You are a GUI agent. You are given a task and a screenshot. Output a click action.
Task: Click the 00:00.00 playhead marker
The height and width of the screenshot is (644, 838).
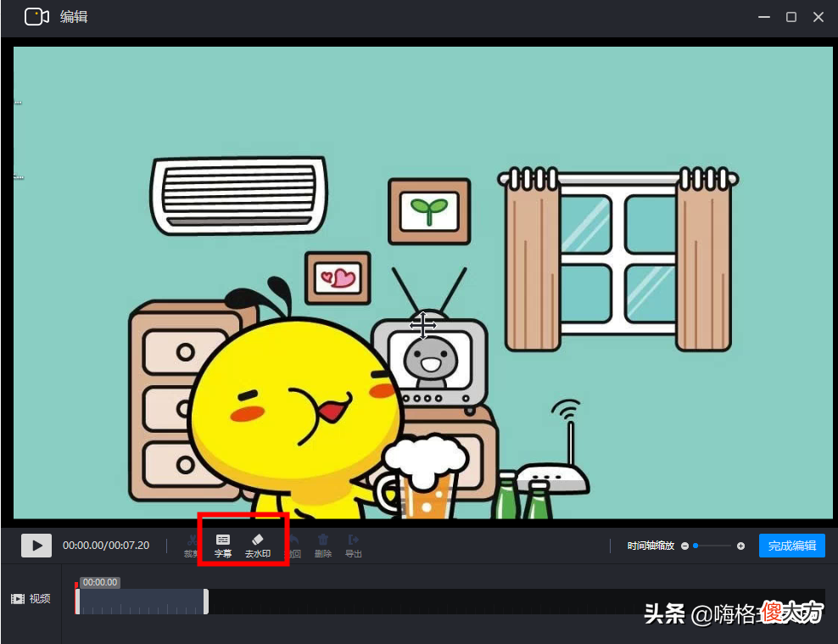(x=100, y=582)
